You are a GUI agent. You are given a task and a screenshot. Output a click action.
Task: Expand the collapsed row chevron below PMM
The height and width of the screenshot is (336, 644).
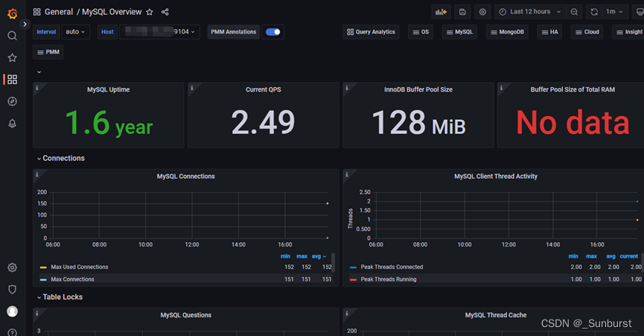[39, 72]
